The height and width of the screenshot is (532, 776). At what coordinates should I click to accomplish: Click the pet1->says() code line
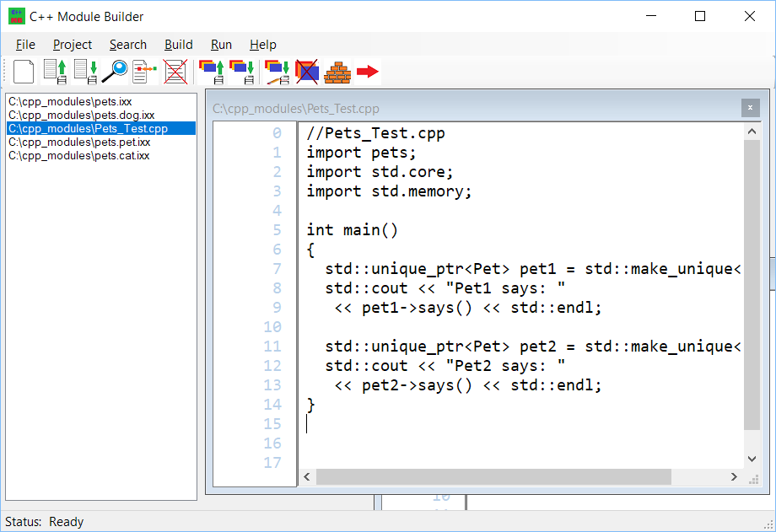point(467,308)
